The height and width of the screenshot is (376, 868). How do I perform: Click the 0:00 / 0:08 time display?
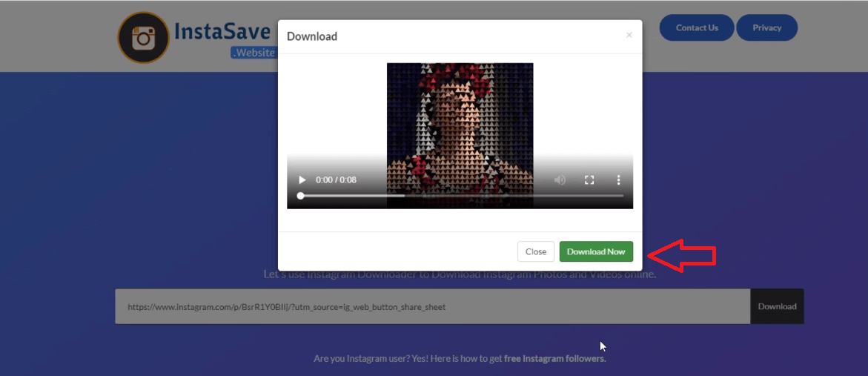point(336,180)
